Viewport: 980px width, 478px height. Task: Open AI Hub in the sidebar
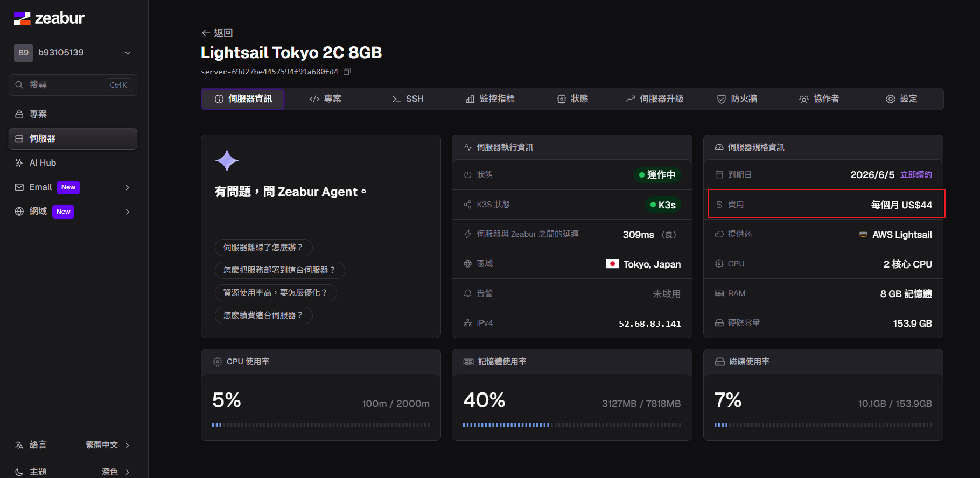pos(73,163)
